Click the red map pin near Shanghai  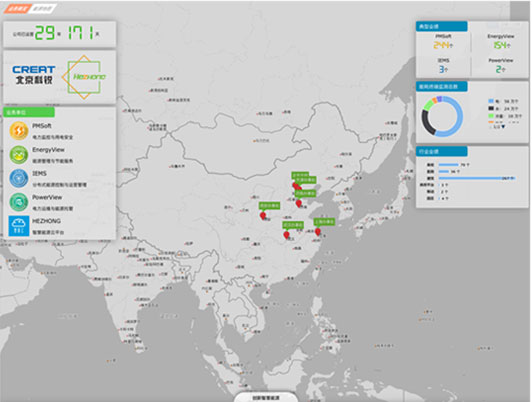318,231
